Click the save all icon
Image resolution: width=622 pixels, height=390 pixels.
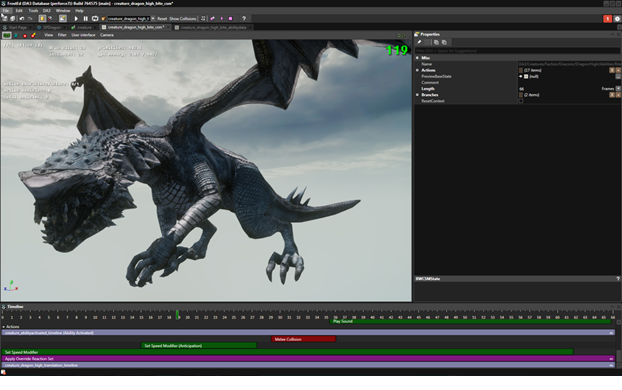coord(13,19)
